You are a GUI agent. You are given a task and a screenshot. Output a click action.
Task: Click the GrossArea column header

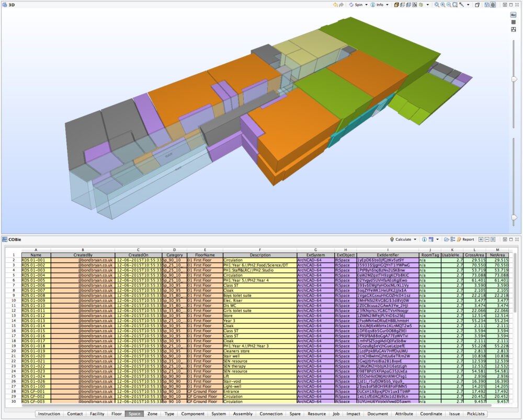coord(474,255)
